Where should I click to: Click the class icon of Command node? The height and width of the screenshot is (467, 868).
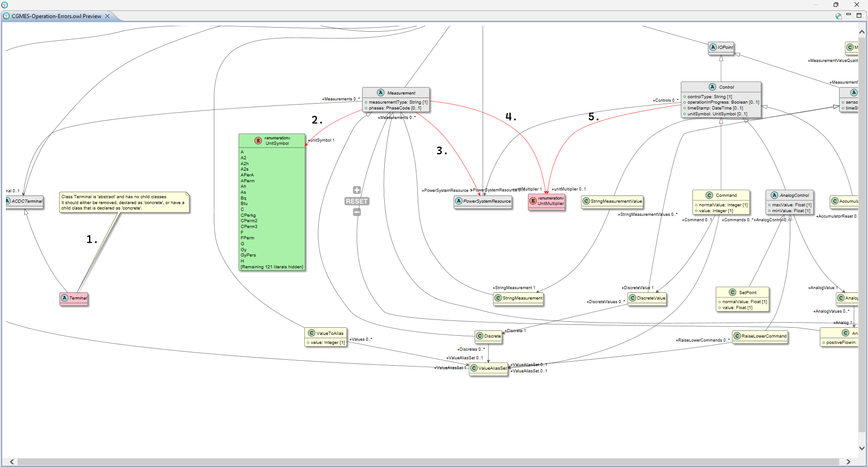709,195
